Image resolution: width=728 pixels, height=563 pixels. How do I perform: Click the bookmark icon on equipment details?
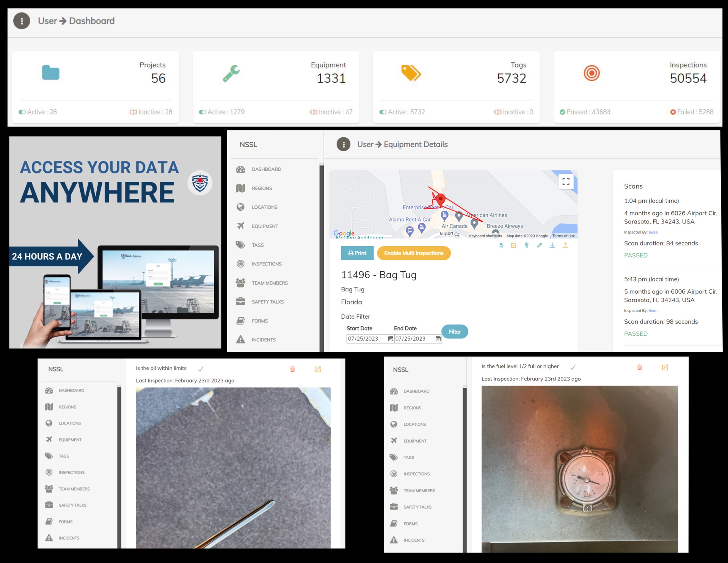[501, 245]
